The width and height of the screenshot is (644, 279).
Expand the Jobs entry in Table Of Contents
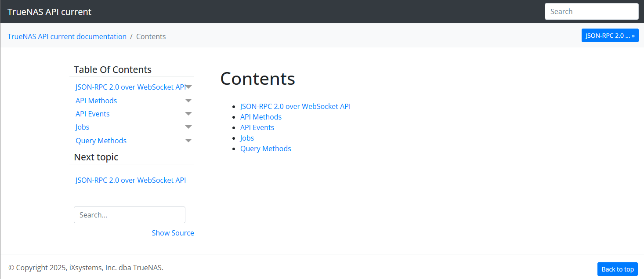click(x=188, y=127)
